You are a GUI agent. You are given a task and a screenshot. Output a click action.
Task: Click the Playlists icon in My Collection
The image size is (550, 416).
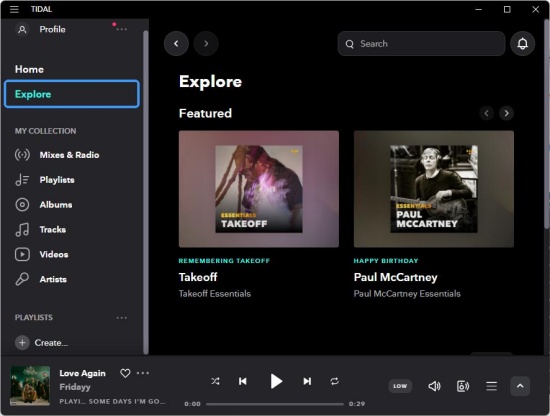coord(22,180)
